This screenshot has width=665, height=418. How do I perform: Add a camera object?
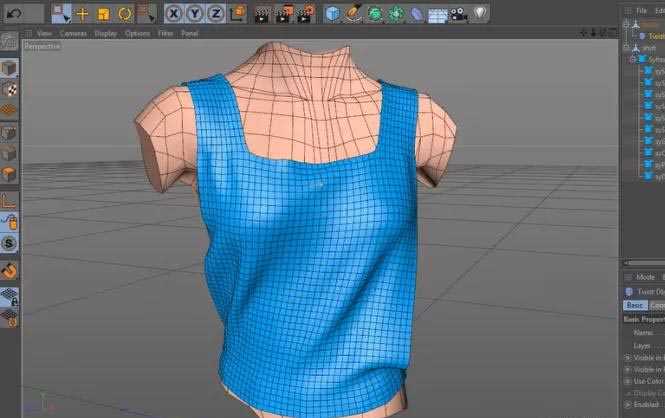coord(458,15)
